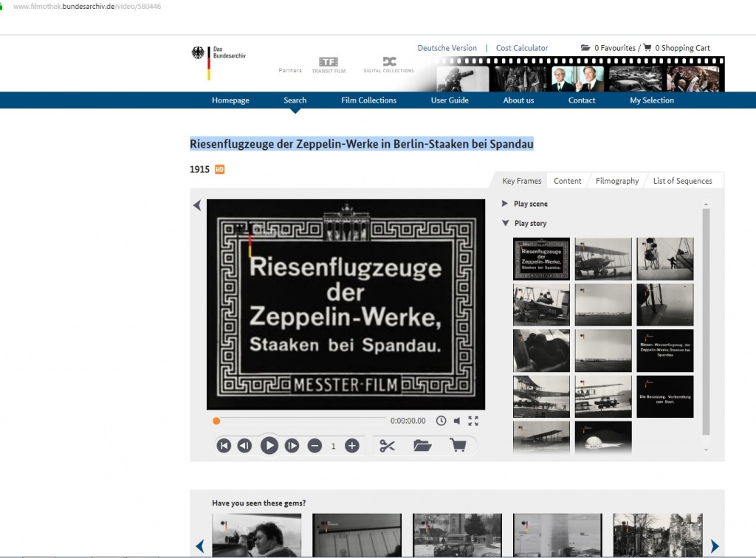Open Film Collections in the navigation bar

point(369,100)
